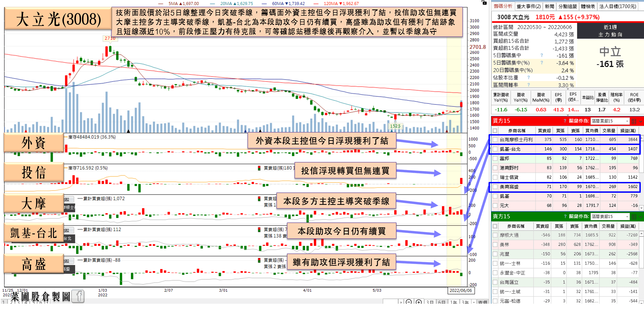Open the 區間賣超15 key broker dropdown
The height and width of the screenshot is (311, 644).
click(x=610, y=217)
